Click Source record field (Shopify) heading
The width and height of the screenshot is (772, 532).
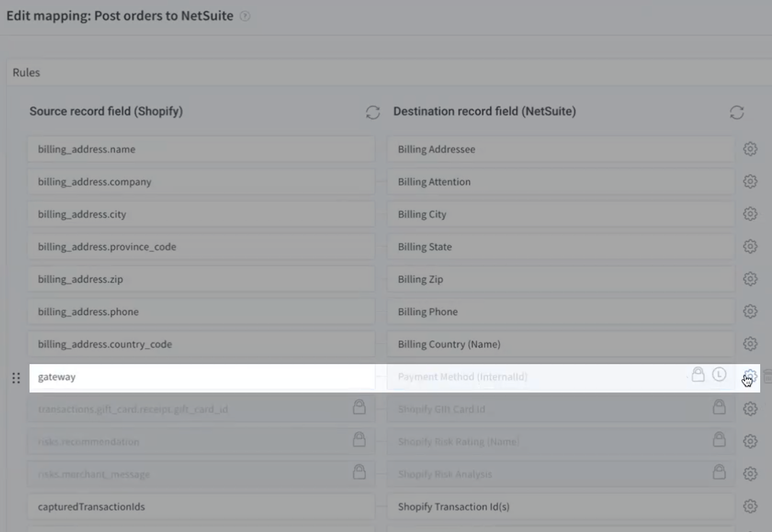(x=106, y=111)
